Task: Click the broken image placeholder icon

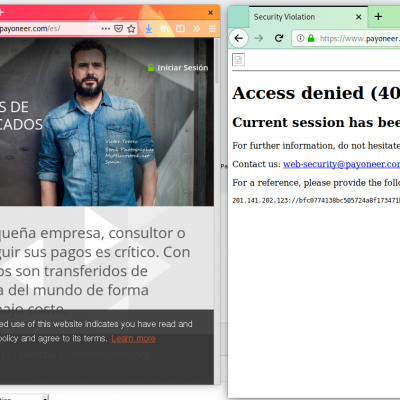Action: coord(238,60)
